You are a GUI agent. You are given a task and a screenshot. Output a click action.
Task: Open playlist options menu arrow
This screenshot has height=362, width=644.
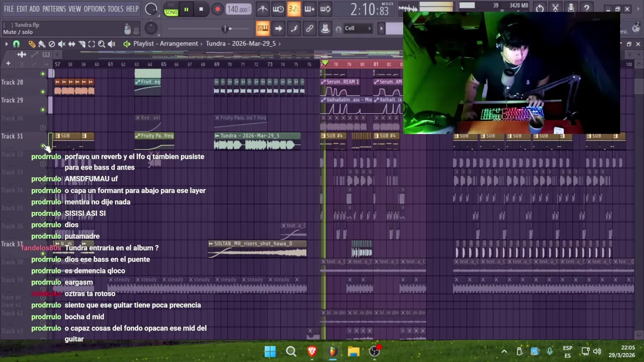pyautogui.click(x=6, y=44)
